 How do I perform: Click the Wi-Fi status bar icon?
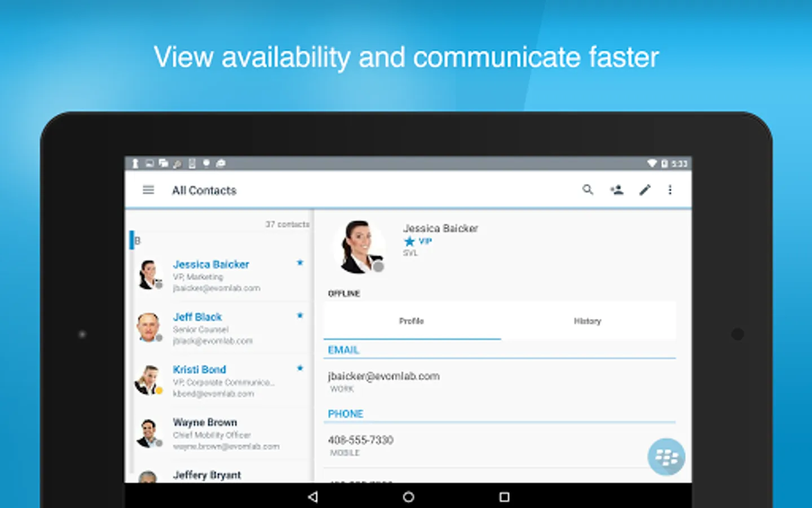click(x=652, y=164)
